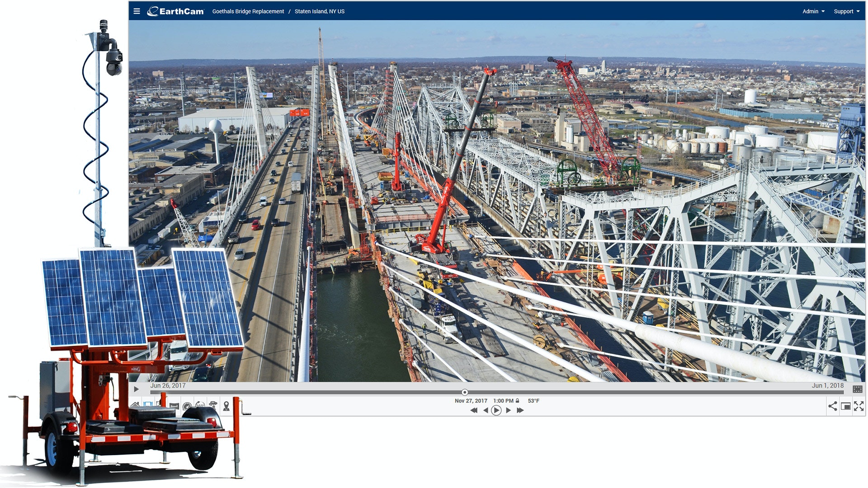This screenshot has width=868, height=488.
Task: Expand the Support dropdown menu
Action: coord(846,11)
